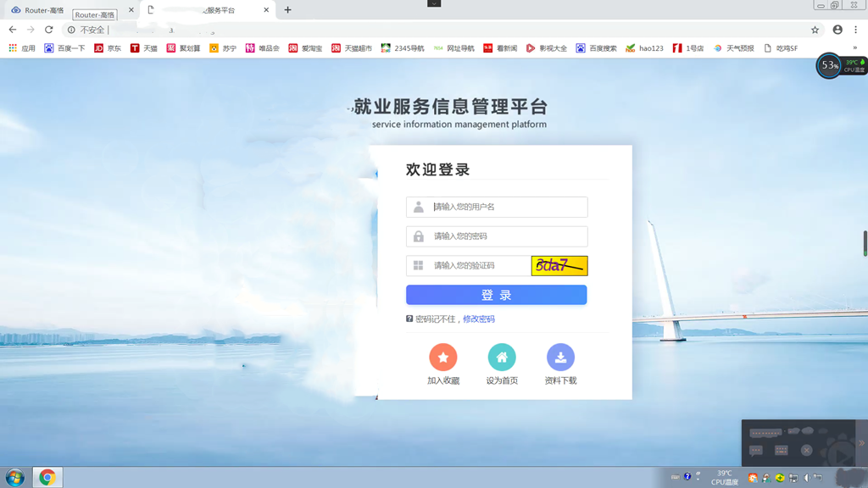Close the 服务平台 tab

tap(266, 10)
